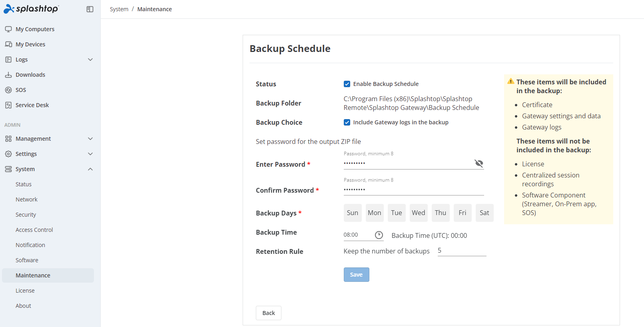Collapse the System chevron
Image resolution: width=644 pixels, height=327 pixels.
[x=90, y=169]
